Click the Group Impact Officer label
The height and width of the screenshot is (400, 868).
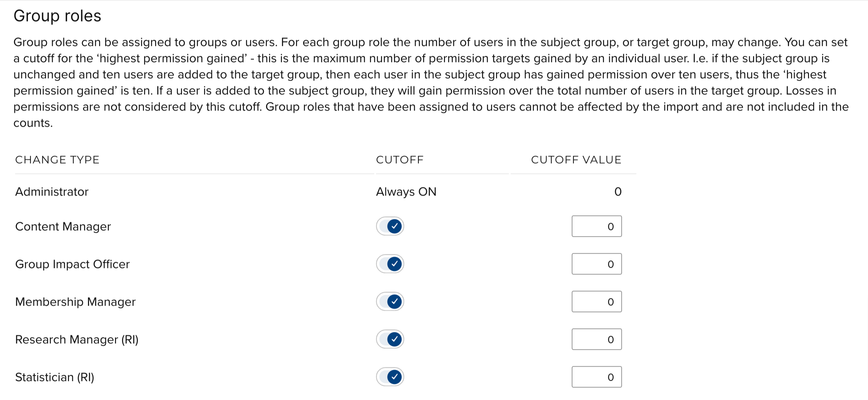[x=72, y=264]
